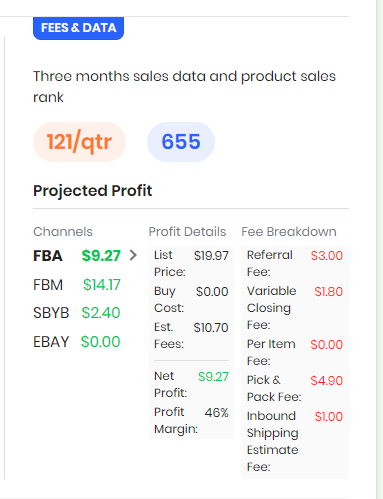
Task: Click the Pick & Pack Fee $4.90
Action: click(x=327, y=380)
